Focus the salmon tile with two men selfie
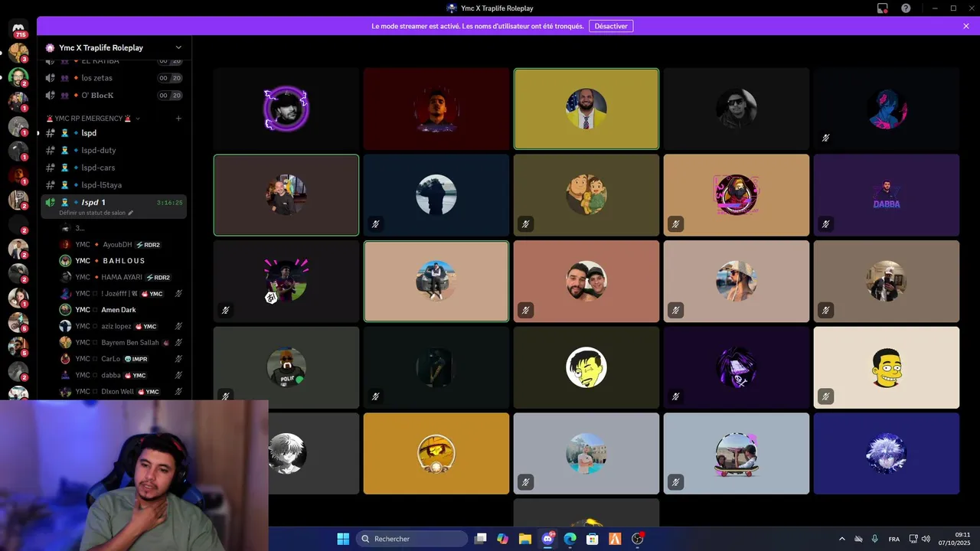980x551 pixels. [586, 282]
